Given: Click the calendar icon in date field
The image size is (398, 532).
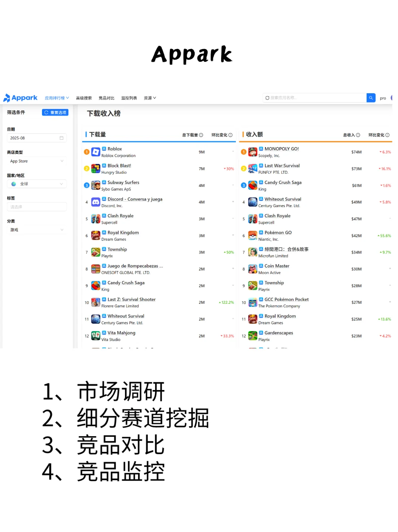Looking at the screenshot, I should click(62, 138).
